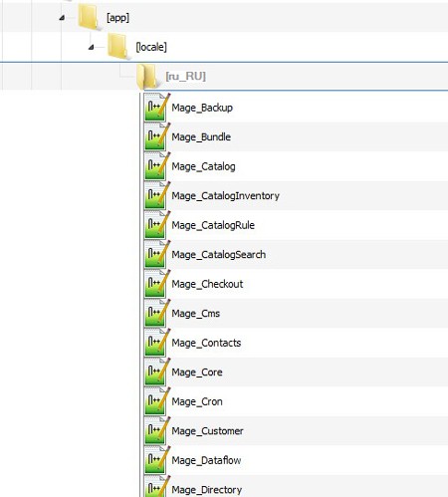Click the Mage_Dataflow file icon
448x497 pixels.
tap(157, 460)
